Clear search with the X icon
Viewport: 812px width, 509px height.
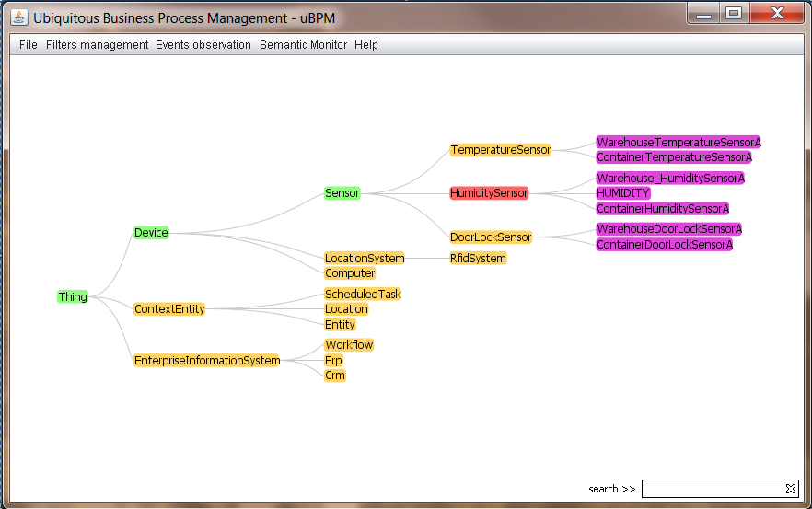point(791,489)
